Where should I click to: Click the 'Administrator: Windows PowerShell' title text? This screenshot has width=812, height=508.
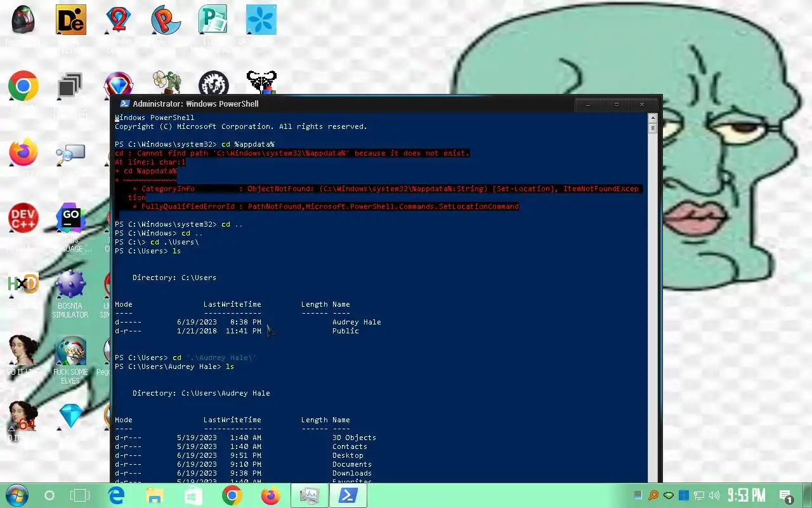coord(195,104)
